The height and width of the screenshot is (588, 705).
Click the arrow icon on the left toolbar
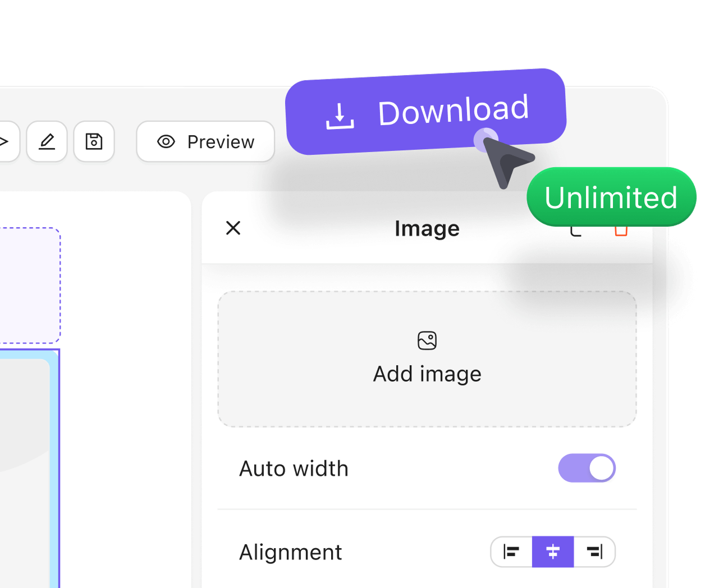pos(6,142)
